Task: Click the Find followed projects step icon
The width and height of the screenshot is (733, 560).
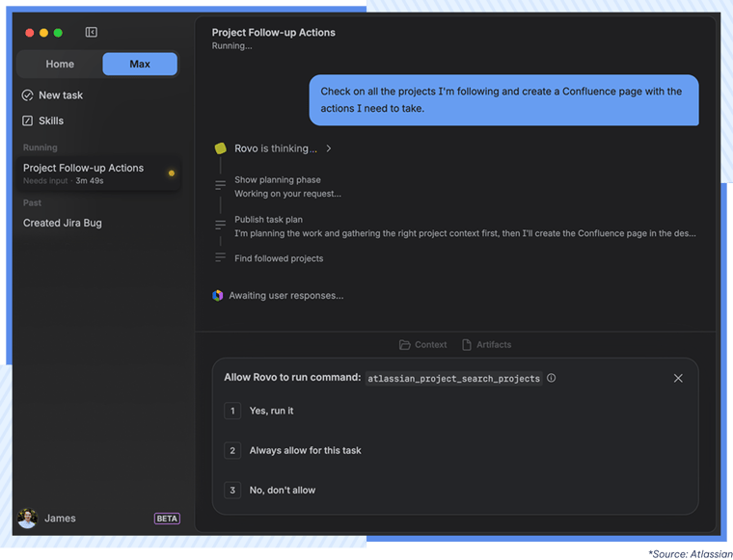Action: click(x=220, y=257)
